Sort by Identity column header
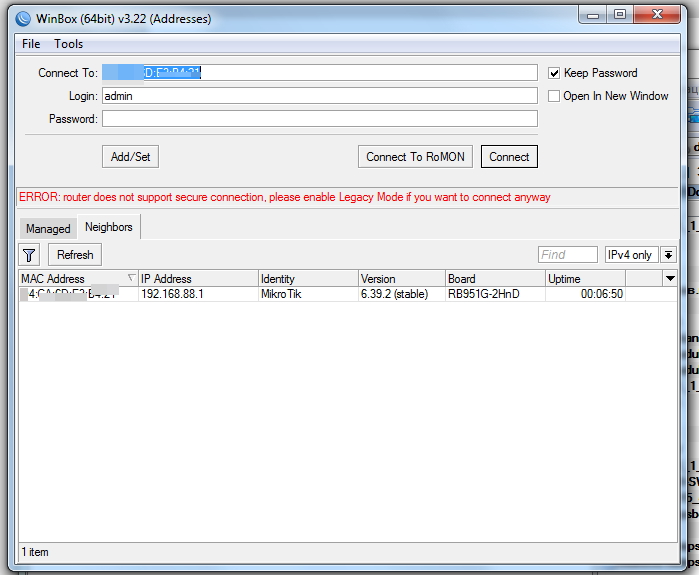The image size is (699, 575). (308, 279)
